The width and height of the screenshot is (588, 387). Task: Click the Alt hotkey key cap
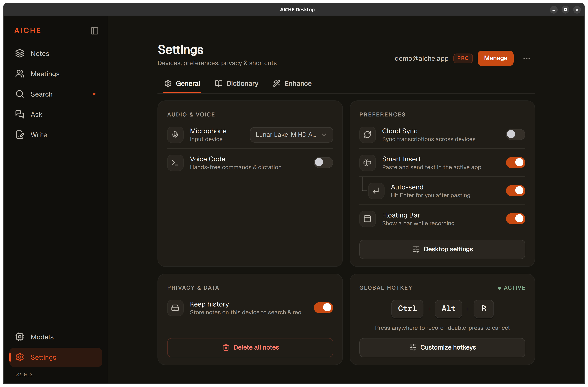[448, 309]
